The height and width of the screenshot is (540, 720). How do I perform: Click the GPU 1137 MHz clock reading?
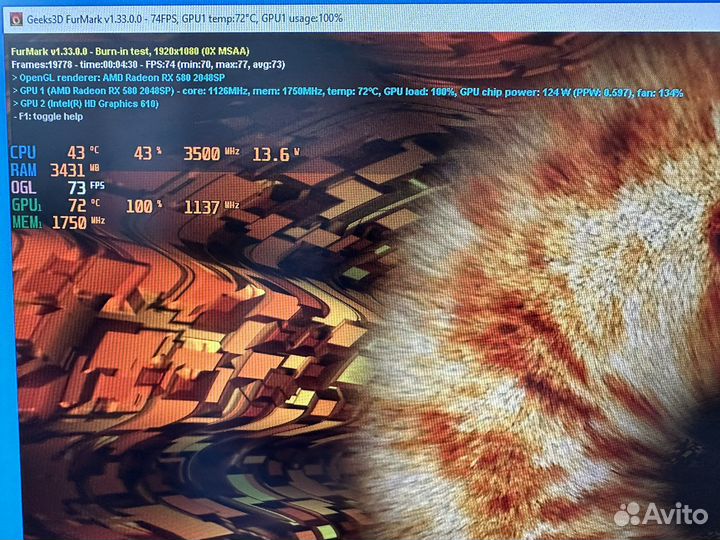tap(211, 206)
